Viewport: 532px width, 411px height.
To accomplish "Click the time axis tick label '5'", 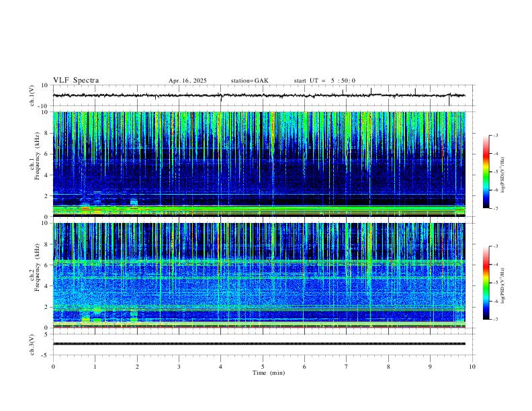I will 263,367.
